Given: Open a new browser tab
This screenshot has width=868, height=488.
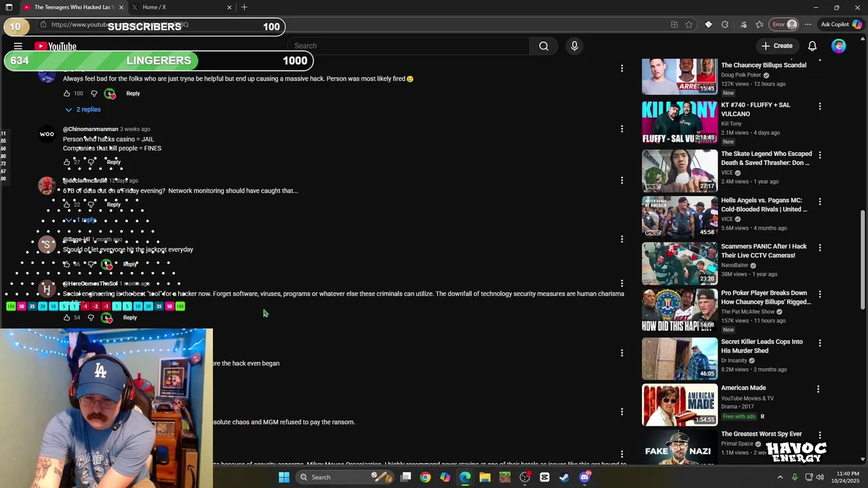Looking at the screenshot, I should pyautogui.click(x=244, y=7).
